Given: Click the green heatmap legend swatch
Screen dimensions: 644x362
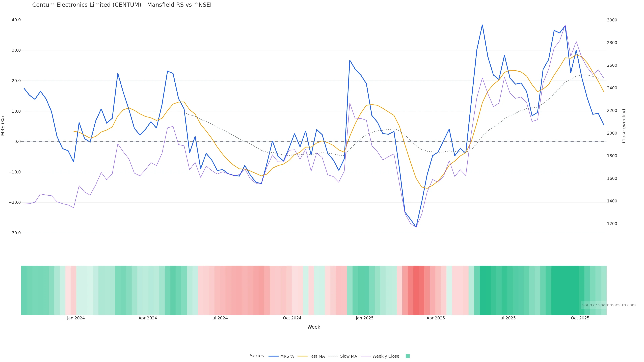Looking at the screenshot, I should (408, 356).
